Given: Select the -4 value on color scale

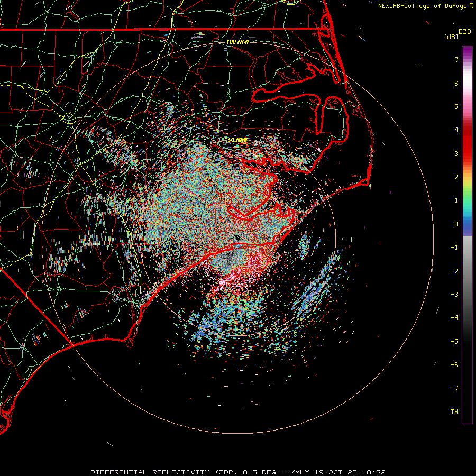Looking at the screenshot, I should [x=454, y=318].
